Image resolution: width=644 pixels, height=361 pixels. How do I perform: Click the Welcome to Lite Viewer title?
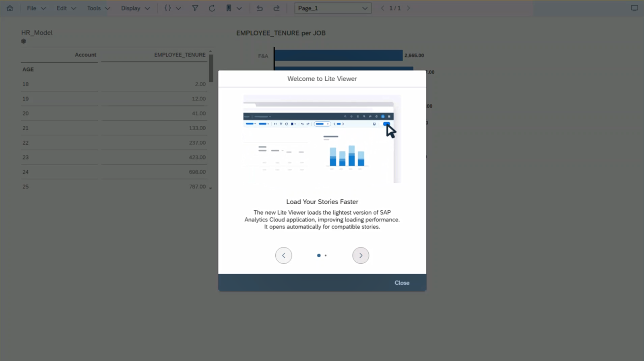(x=322, y=79)
